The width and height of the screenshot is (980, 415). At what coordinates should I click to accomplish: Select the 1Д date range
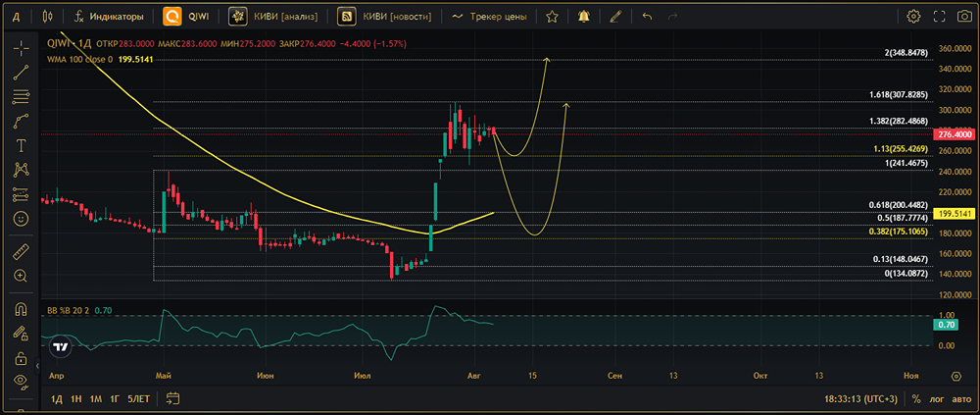pyautogui.click(x=57, y=398)
